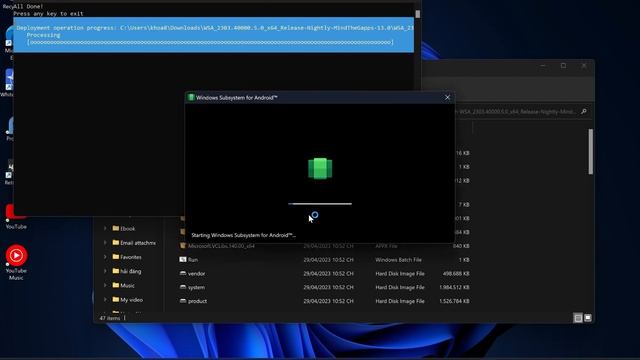The height and width of the screenshot is (360, 640).
Task: Expand the Favorites folder node
Action: point(105,257)
